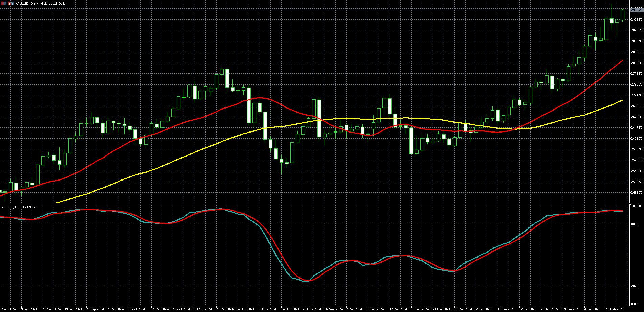
Task: Click the Stoch(37,3,9) indicator label
Action: 19,207
